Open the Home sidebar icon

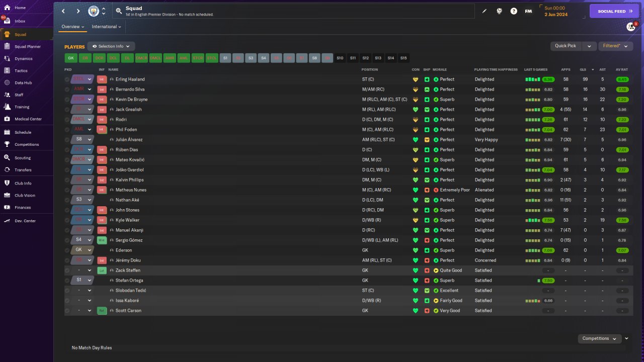pos(7,8)
